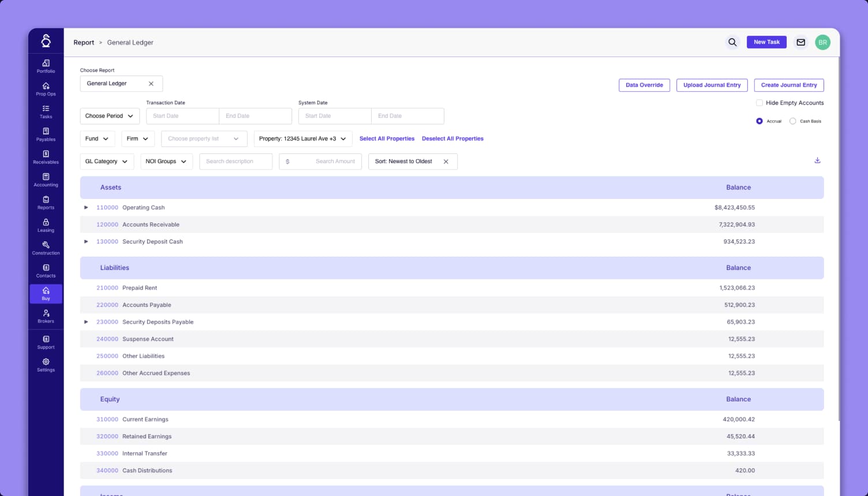Expand the 110000 Operating Cash account row

point(86,207)
